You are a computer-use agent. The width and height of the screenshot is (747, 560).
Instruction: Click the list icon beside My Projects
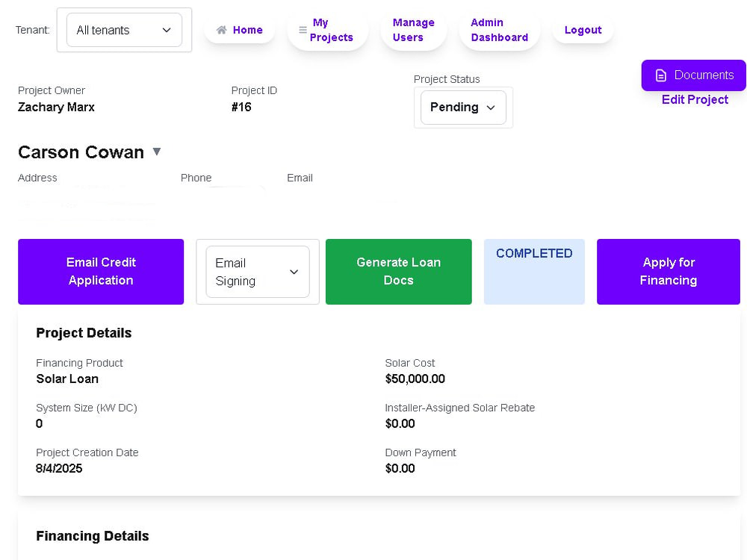[x=303, y=30]
